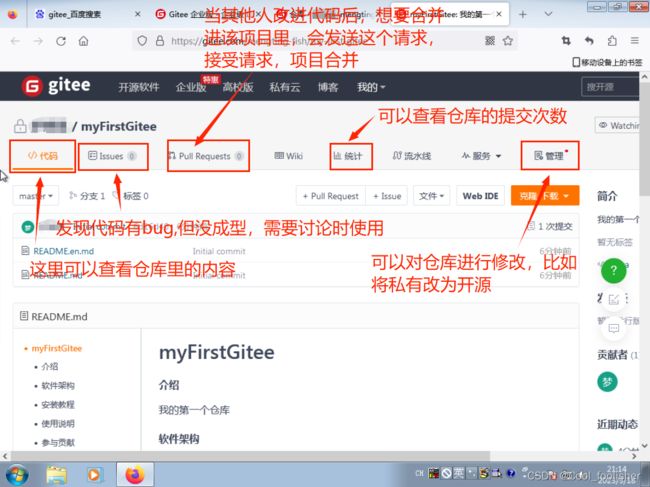This screenshot has height=487, width=650.
Task: Select 软件架构 in README outline
Action: tap(58, 385)
